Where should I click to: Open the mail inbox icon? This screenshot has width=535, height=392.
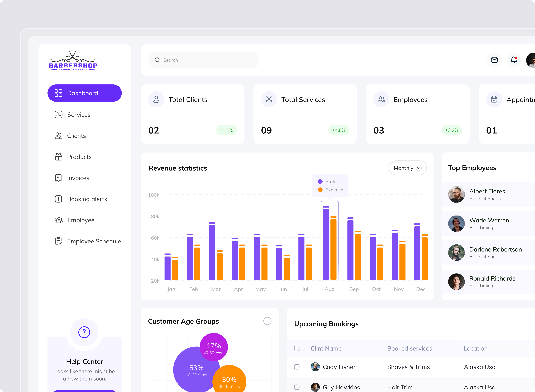[494, 60]
